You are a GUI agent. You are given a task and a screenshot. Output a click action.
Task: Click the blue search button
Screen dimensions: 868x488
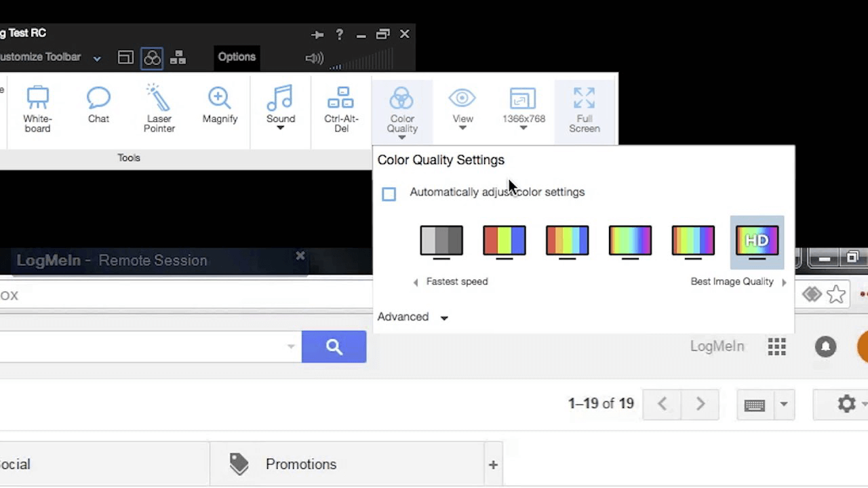(x=334, y=347)
